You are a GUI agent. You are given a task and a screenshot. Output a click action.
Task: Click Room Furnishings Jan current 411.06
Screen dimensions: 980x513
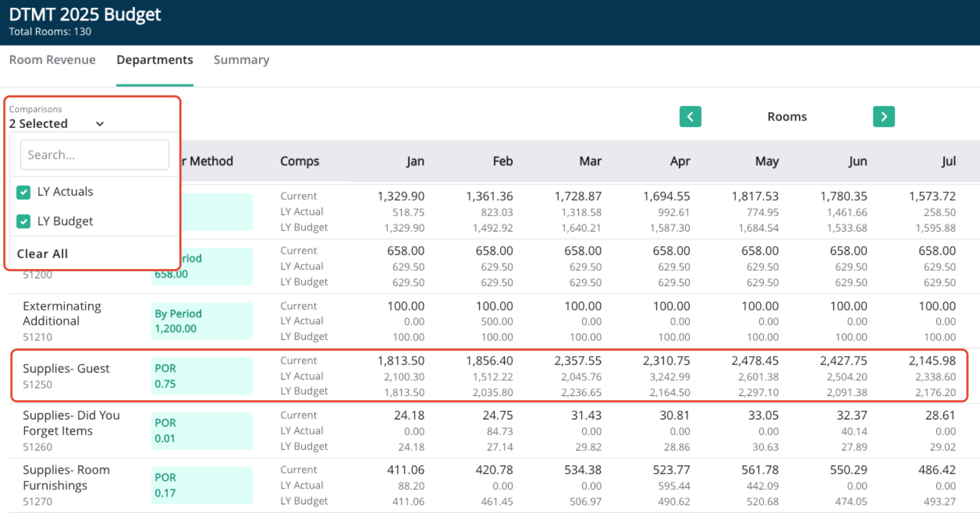(x=406, y=469)
